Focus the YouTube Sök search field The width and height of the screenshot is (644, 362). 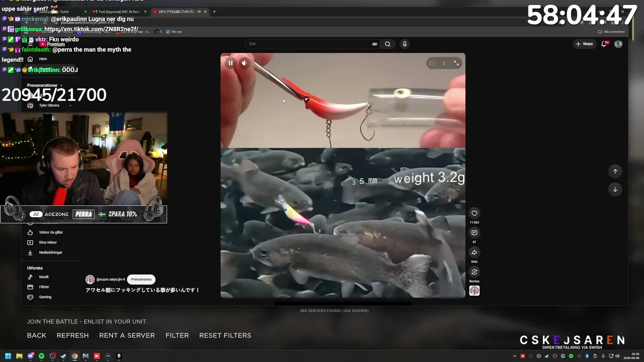tap(309, 44)
